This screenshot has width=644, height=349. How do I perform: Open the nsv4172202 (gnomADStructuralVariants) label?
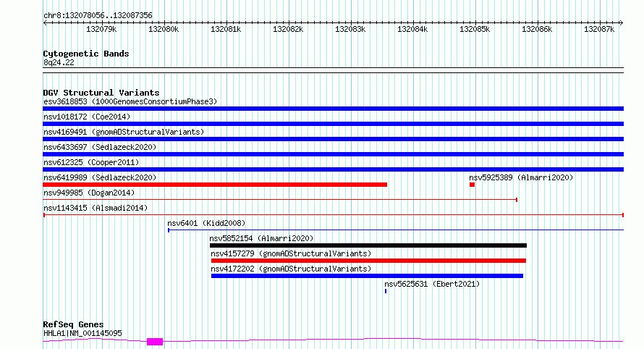(291, 269)
